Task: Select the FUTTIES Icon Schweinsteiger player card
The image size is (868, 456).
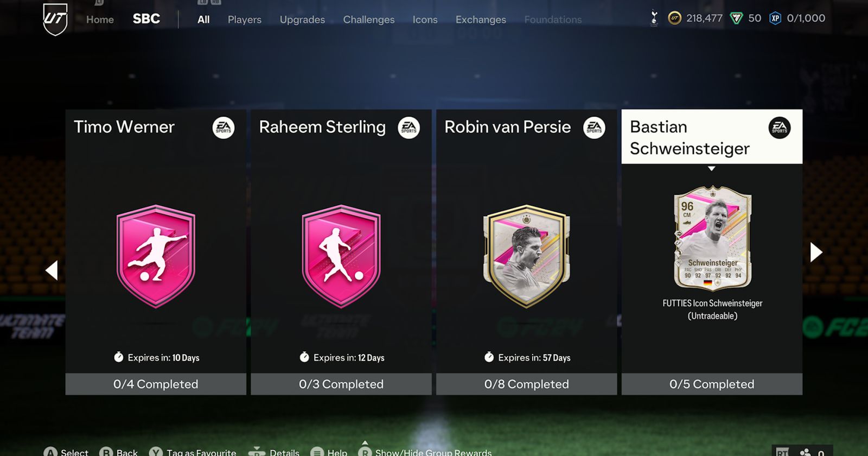Action: click(712, 238)
